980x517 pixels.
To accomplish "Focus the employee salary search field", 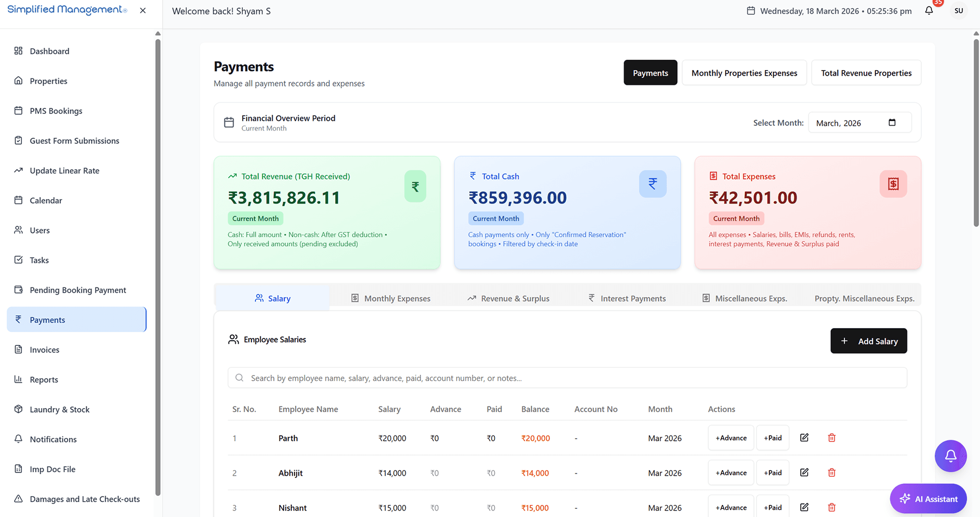I will click(x=567, y=378).
